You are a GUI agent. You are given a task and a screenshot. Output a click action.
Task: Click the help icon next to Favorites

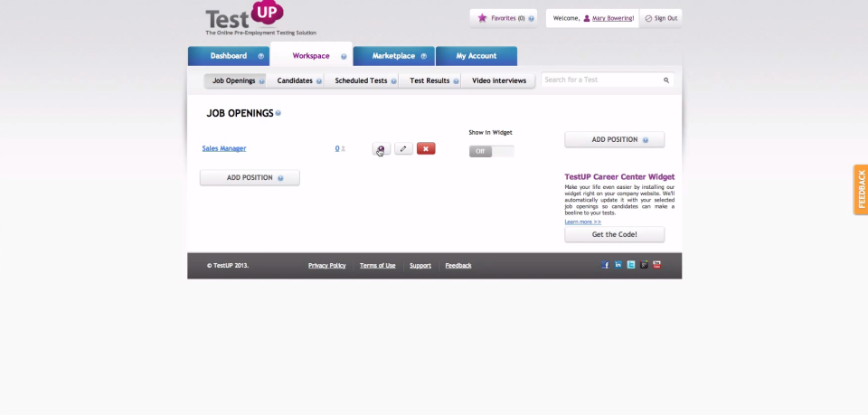(x=531, y=19)
